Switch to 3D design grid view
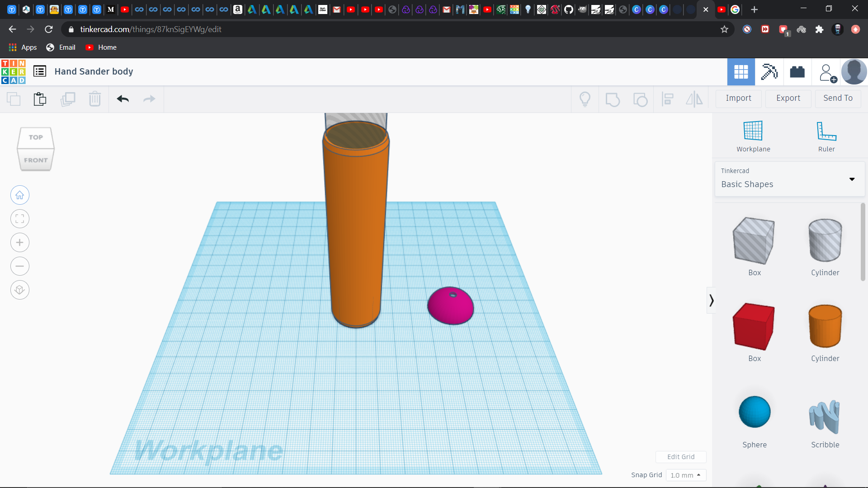 pos(741,71)
